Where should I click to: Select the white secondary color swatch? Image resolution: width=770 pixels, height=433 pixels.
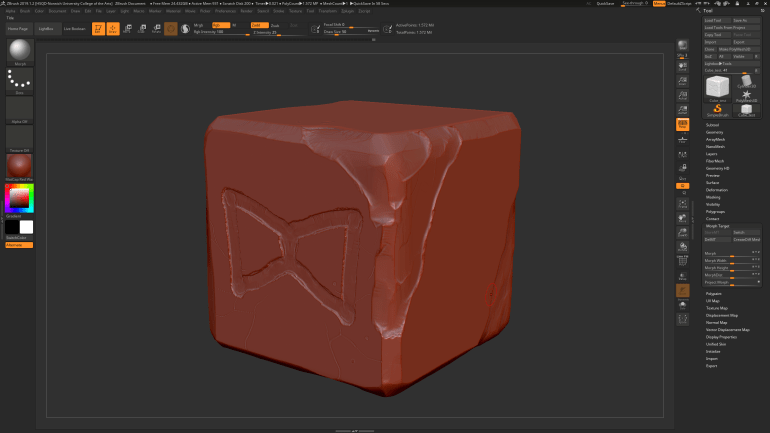pos(27,227)
